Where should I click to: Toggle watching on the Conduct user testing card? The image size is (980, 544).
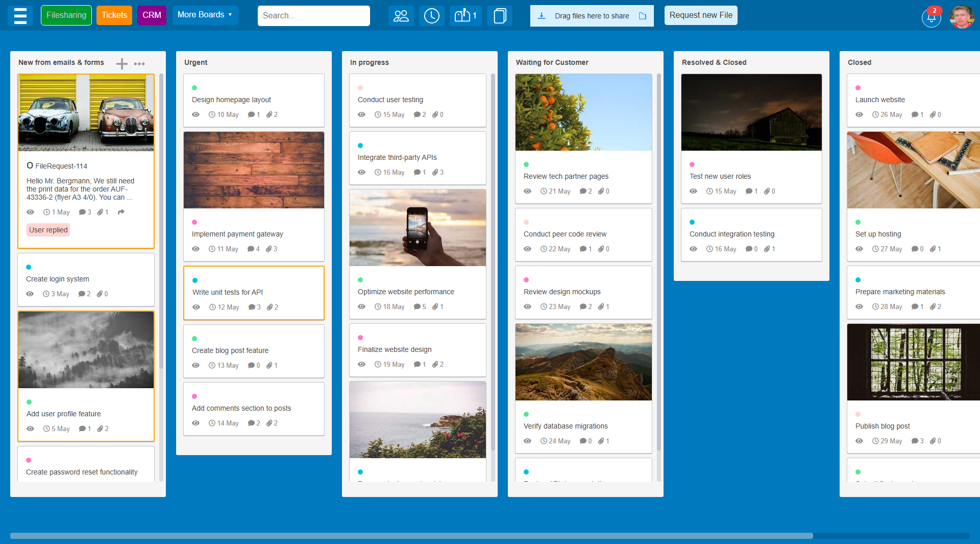pos(362,114)
